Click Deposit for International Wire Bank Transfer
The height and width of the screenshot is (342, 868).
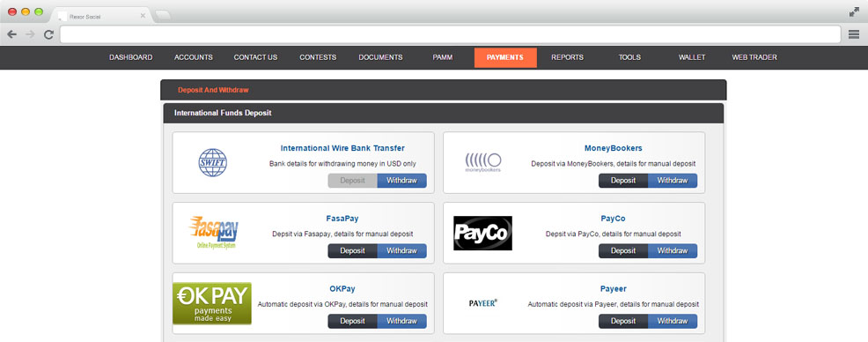(353, 181)
